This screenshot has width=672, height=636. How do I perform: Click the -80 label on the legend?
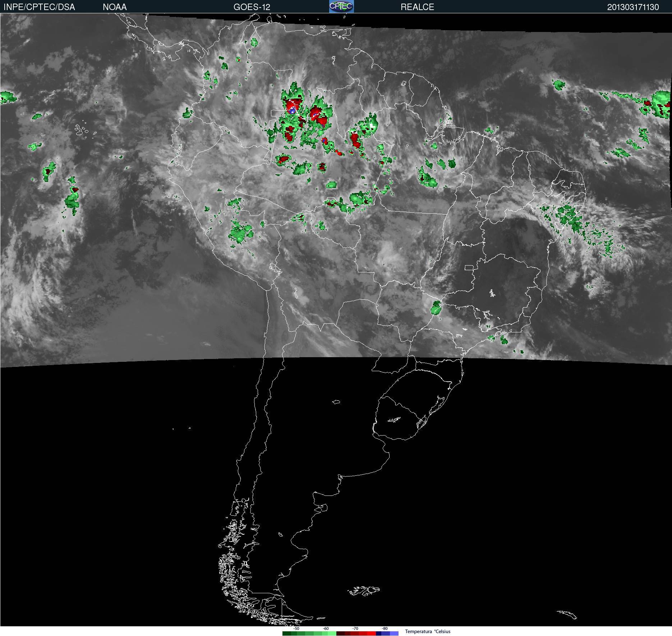(x=385, y=628)
